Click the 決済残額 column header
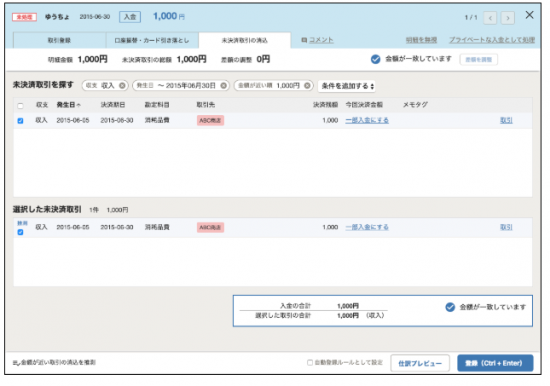Viewport: 550px width, 386px height. tap(326, 105)
